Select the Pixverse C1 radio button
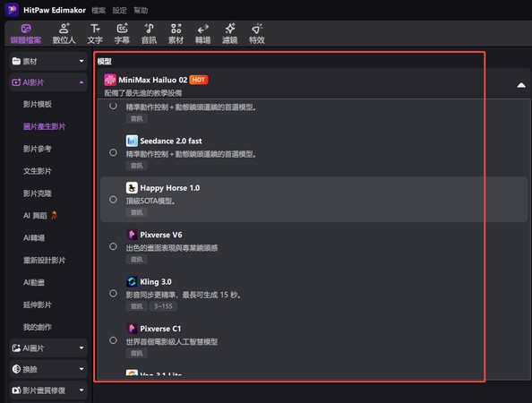This screenshot has height=403, width=532. (x=114, y=340)
